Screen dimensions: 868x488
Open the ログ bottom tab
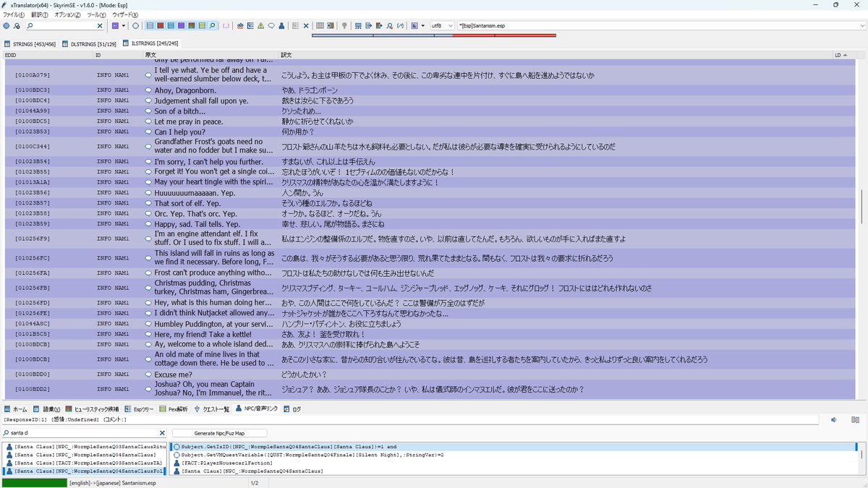[292, 408]
